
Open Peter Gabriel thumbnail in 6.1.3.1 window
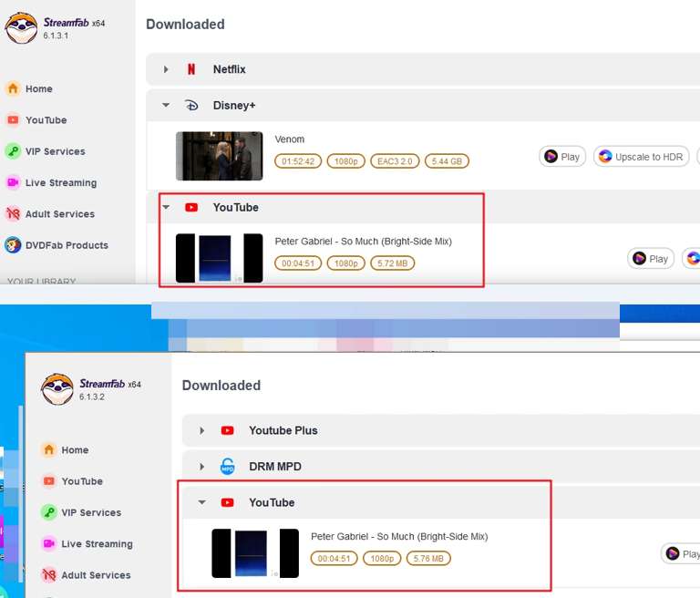click(219, 258)
